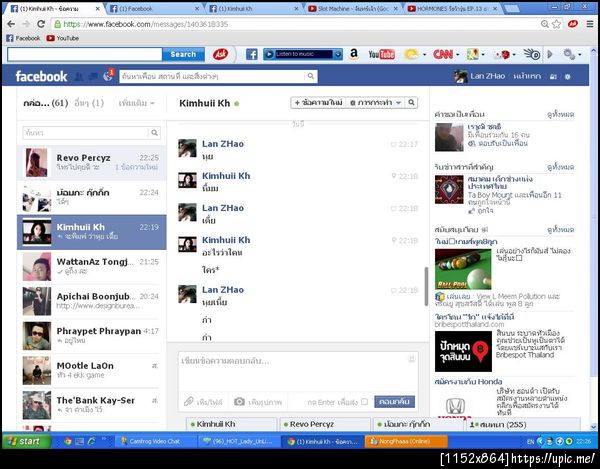Click magnifier in inbox search box
The image size is (600, 469).
point(154,133)
